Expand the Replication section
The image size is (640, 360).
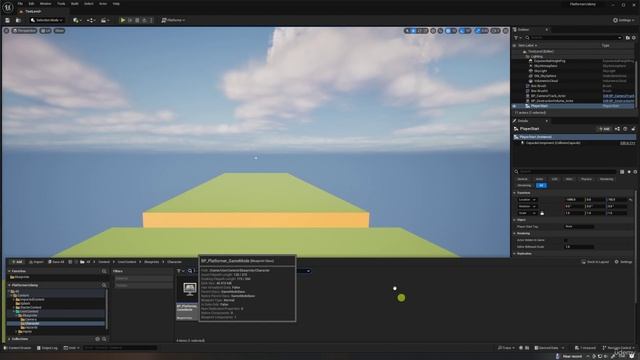[515, 253]
